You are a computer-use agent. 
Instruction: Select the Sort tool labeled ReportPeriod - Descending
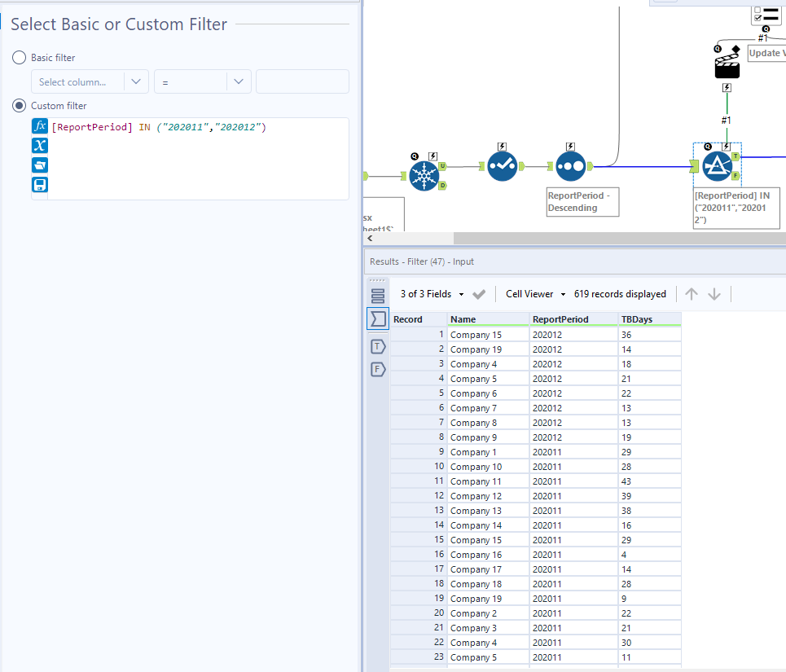(570, 166)
